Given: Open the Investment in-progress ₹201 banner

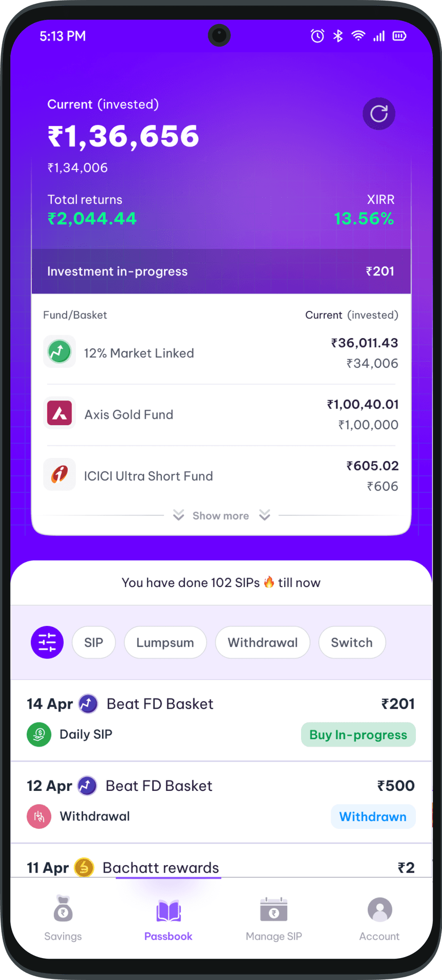Looking at the screenshot, I should [x=221, y=271].
